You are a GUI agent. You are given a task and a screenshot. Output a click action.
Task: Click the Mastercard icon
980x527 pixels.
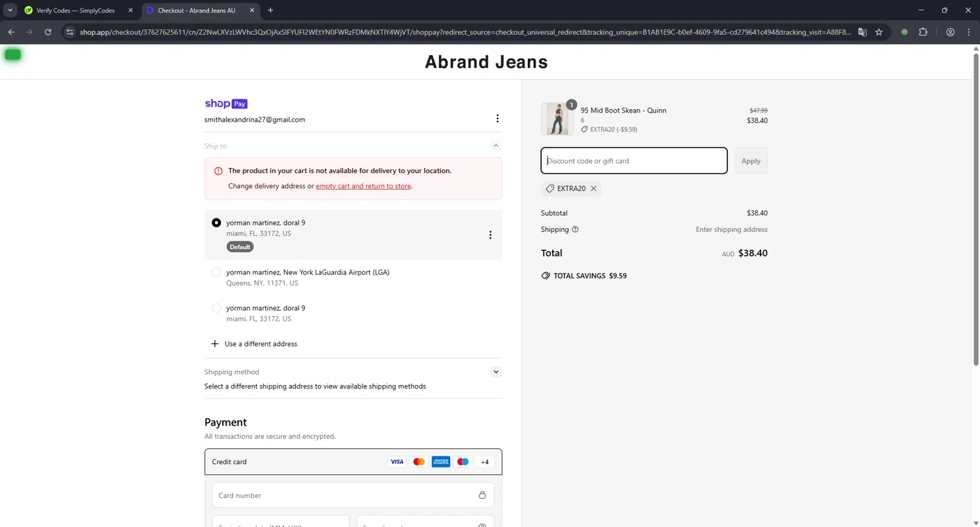(x=419, y=462)
